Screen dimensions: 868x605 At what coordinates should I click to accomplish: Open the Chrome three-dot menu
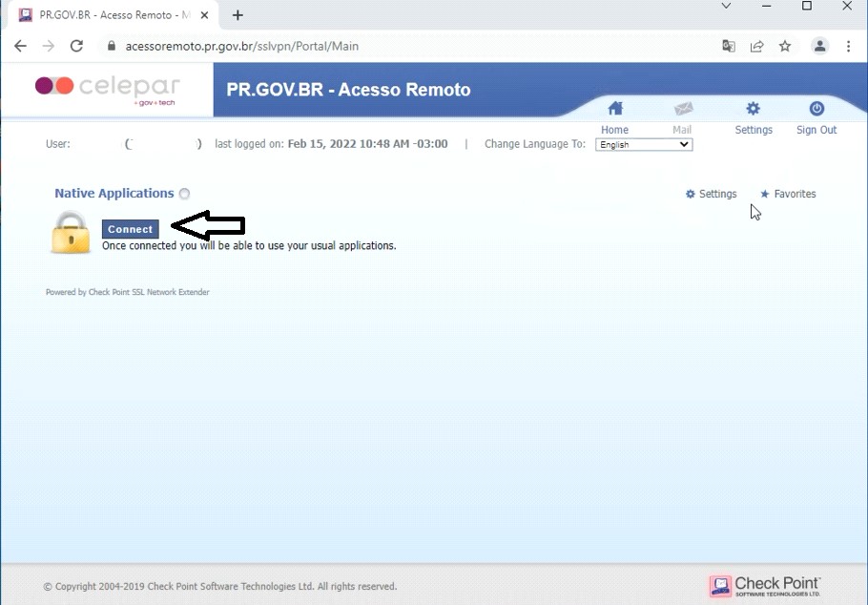click(x=848, y=46)
